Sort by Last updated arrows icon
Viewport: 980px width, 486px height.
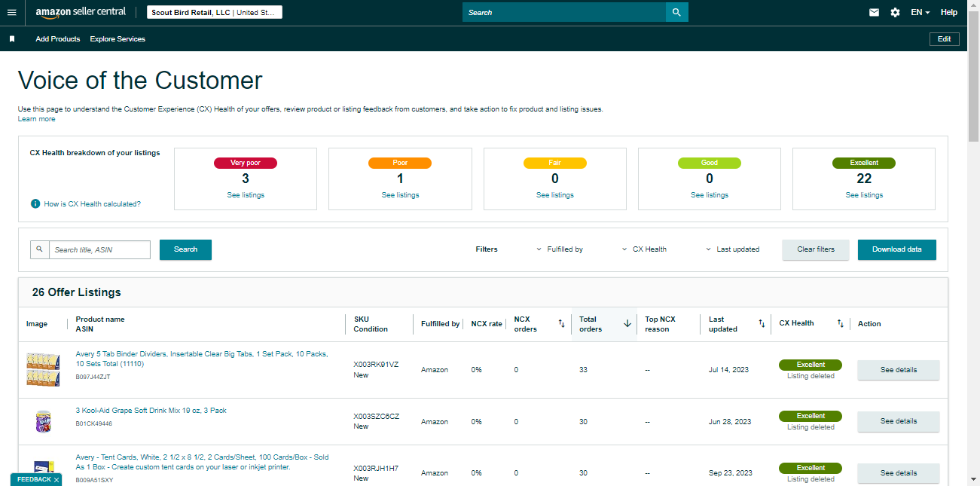(x=762, y=324)
